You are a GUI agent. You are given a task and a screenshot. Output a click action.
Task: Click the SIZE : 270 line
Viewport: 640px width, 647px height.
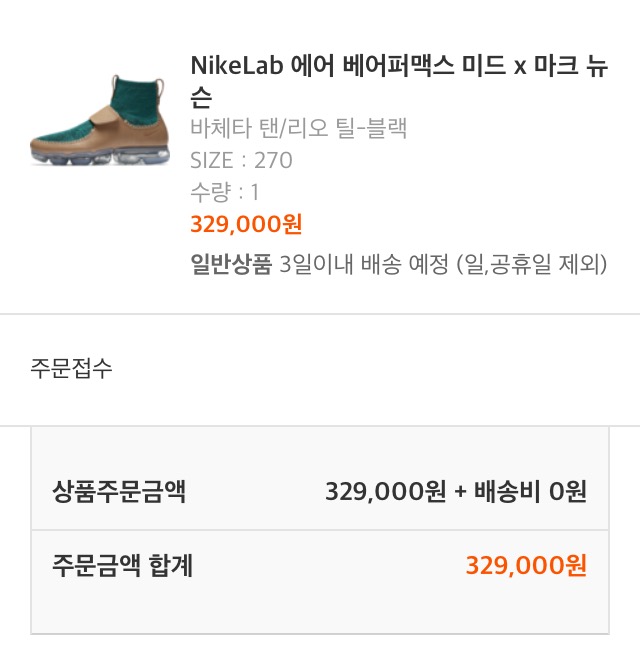(x=241, y=160)
